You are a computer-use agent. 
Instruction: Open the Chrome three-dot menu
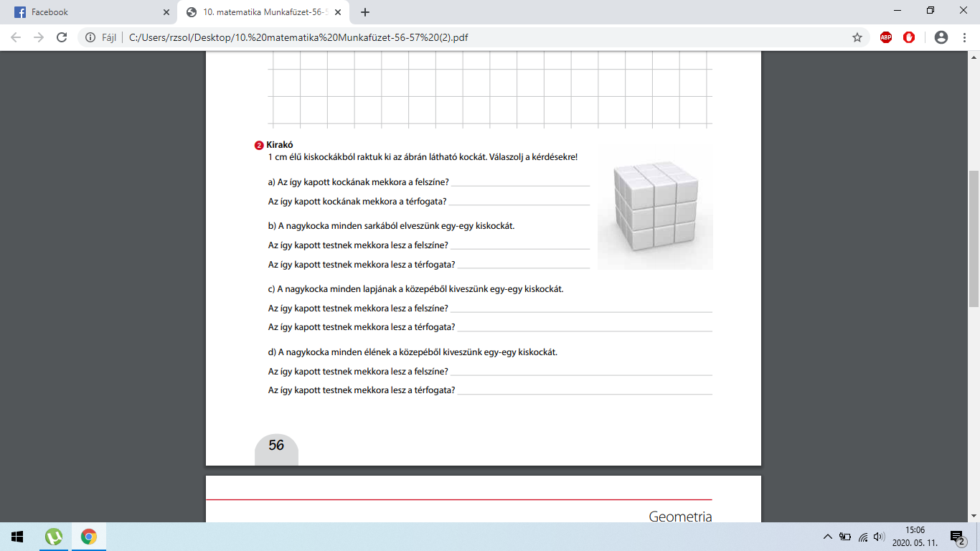(964, 37)
